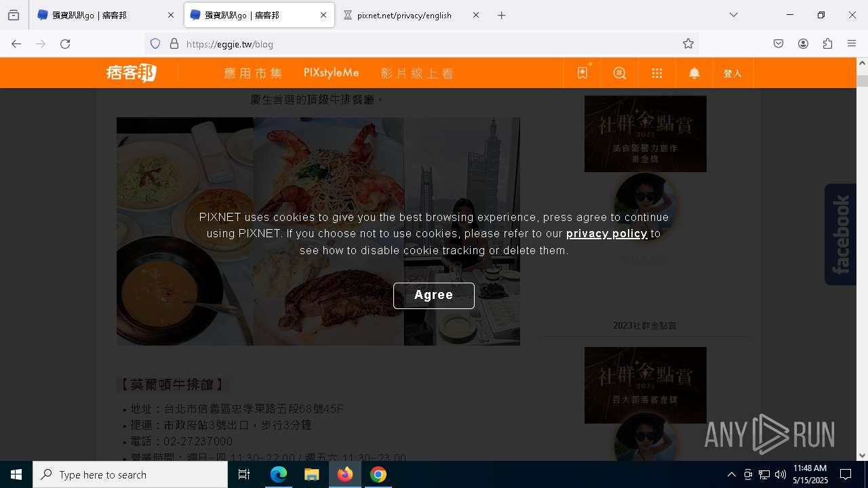Click the taskbar search box
This screenshot has height=488, width=868.
click(x=130, y=474)
